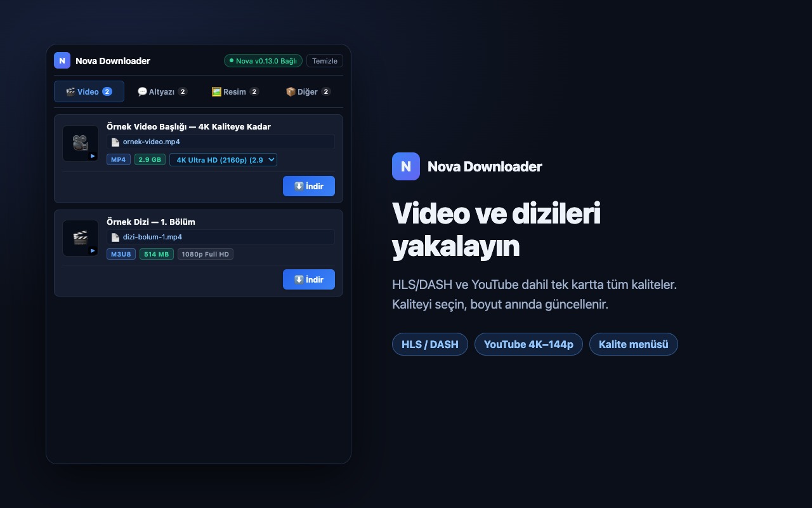The image size is (812, 508).
Task: Click the Nova Downloader N logo in panel header
Action: (x=62, y=60)
